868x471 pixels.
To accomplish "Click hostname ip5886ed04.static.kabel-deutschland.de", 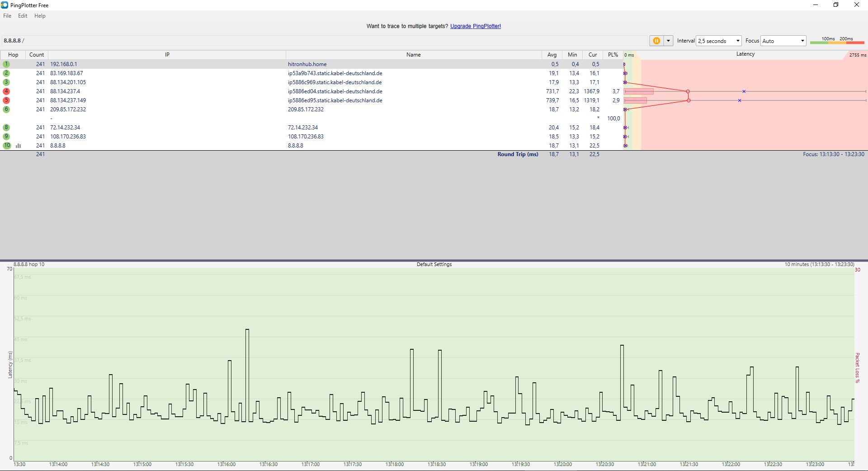I will pos(335,91).
